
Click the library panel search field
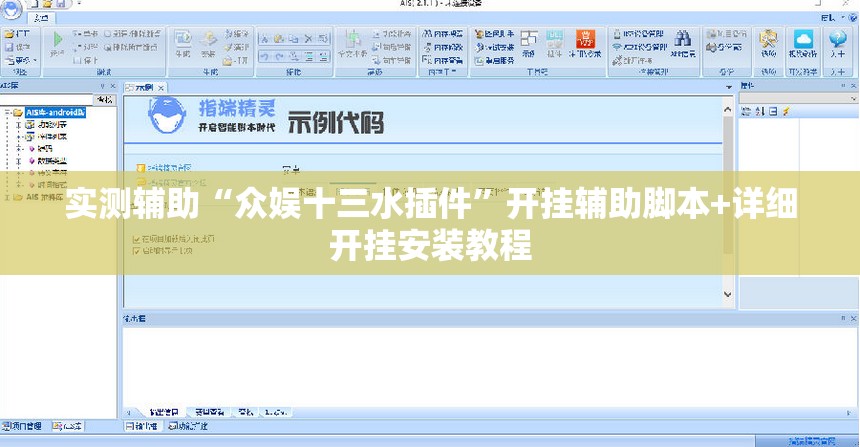(x=47, y=99)
